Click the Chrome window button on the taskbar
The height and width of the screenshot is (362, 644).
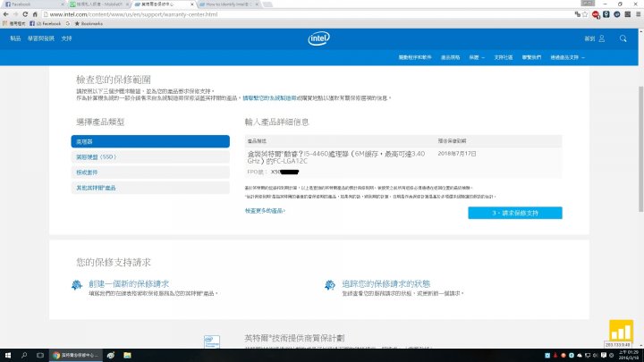(x=76, y=356)
